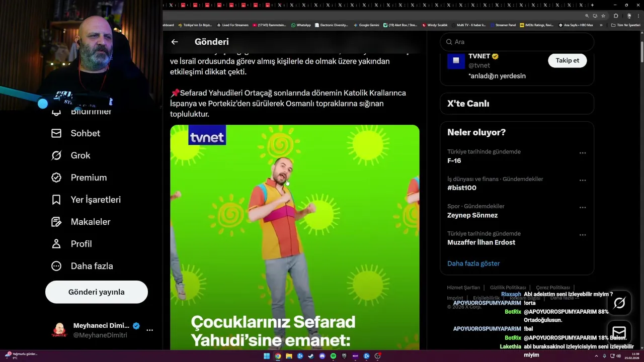The image size is (644, 362).
Task: Open a new browser tab
Action: (x=592, y=5)
